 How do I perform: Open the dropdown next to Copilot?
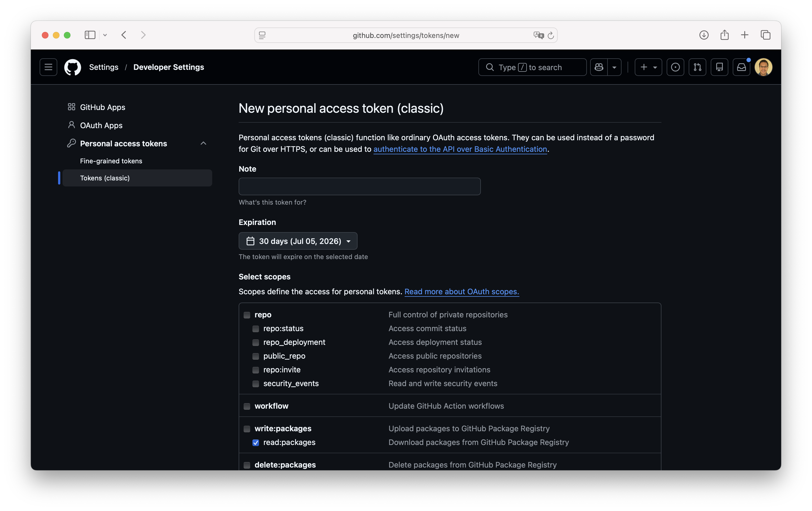tap(614, 67)
